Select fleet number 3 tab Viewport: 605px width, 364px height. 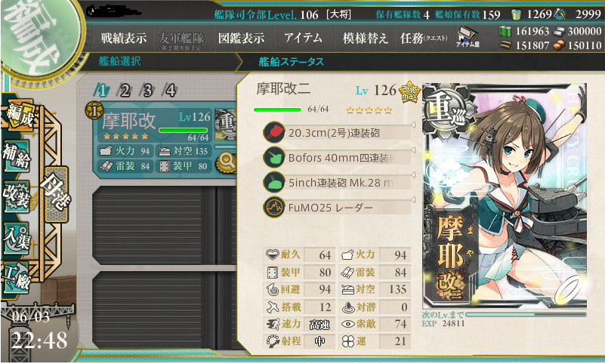click(x=147, y=91)
